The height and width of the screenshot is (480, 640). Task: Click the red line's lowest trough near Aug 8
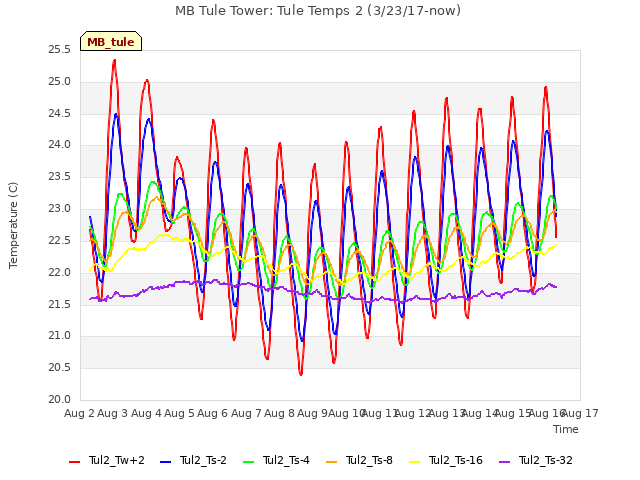301,374
